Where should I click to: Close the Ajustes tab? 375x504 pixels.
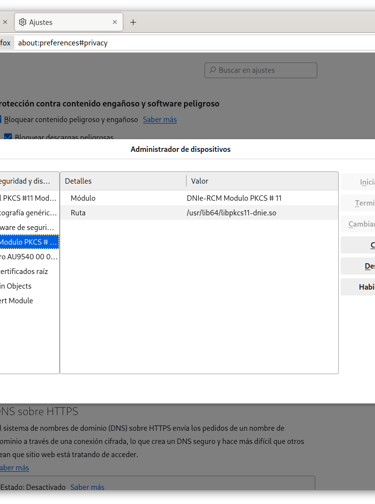click(115, 22)
